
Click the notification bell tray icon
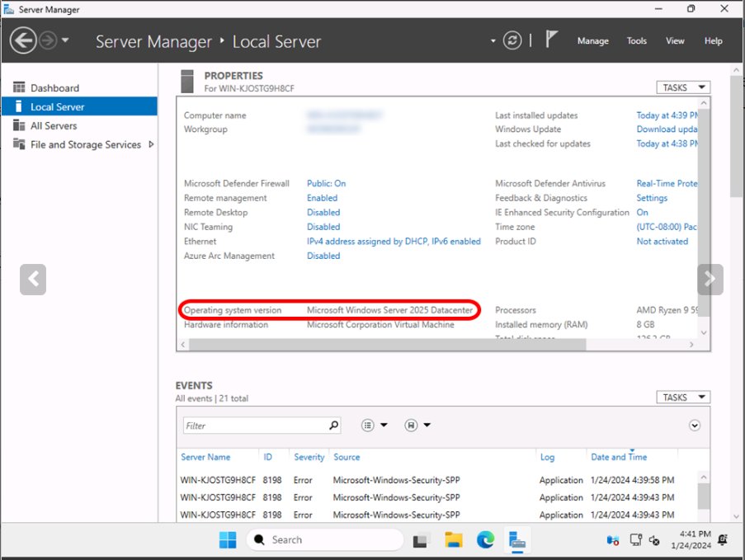723,539
